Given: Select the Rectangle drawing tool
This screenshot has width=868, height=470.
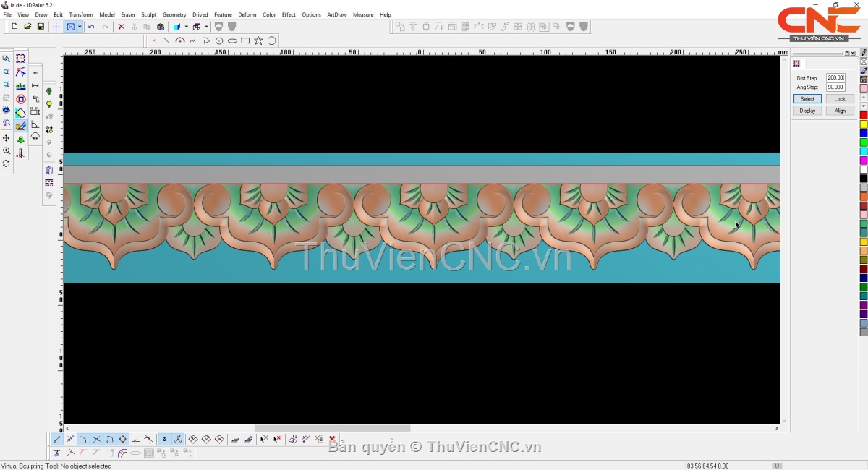Looking at the screenshot, I should point(245,40).
